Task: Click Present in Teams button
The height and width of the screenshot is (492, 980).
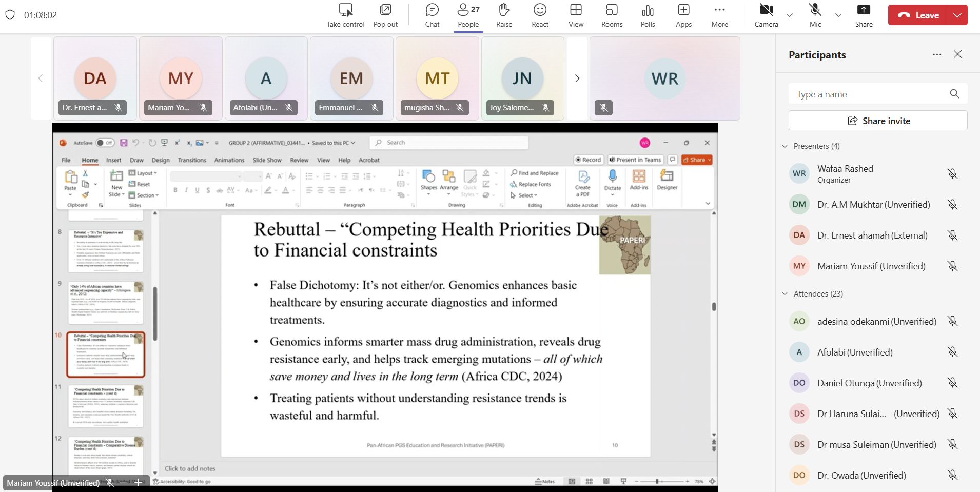Action: coord(635,160)
